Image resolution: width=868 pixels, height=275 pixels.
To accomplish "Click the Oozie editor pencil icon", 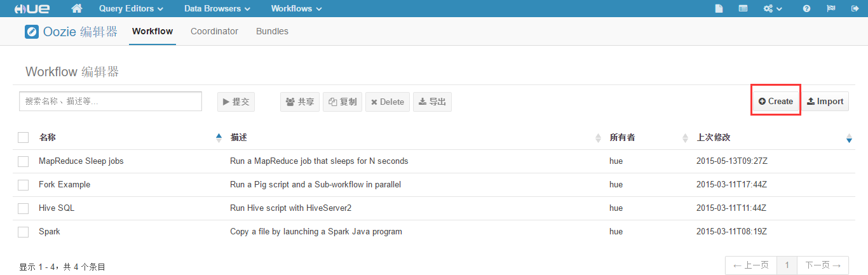I will pos(32,32).
